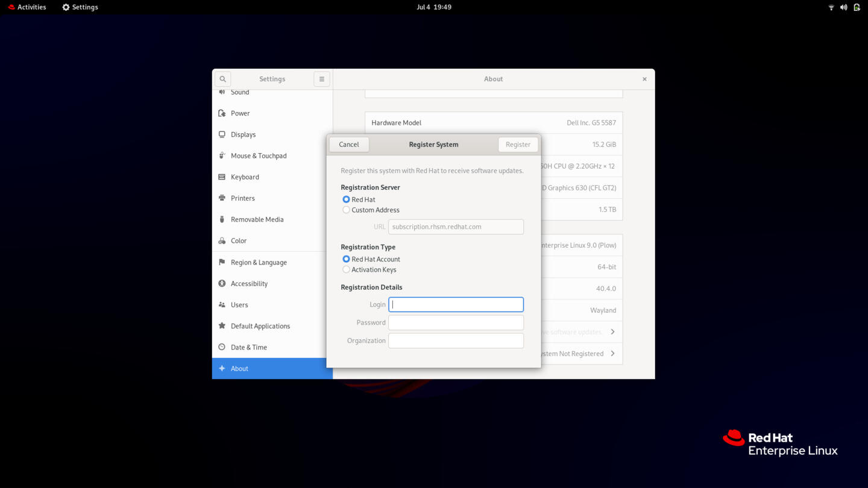This screenshot has height=488, width=868.
Task: Click the Removable Media icon
Action: point(222,219)
